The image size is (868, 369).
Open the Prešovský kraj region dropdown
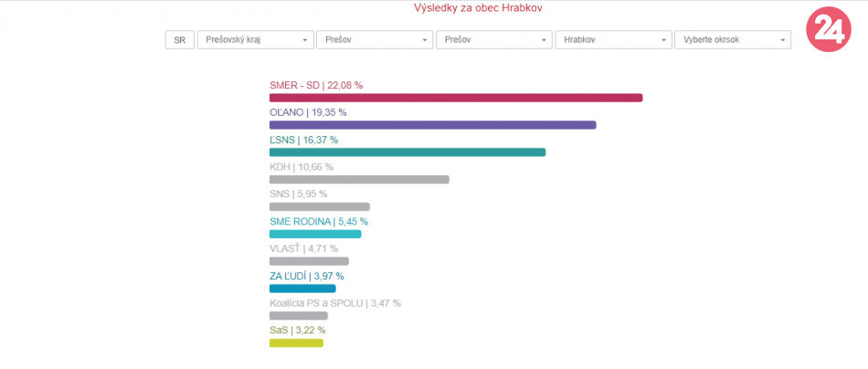click(255, 40)
